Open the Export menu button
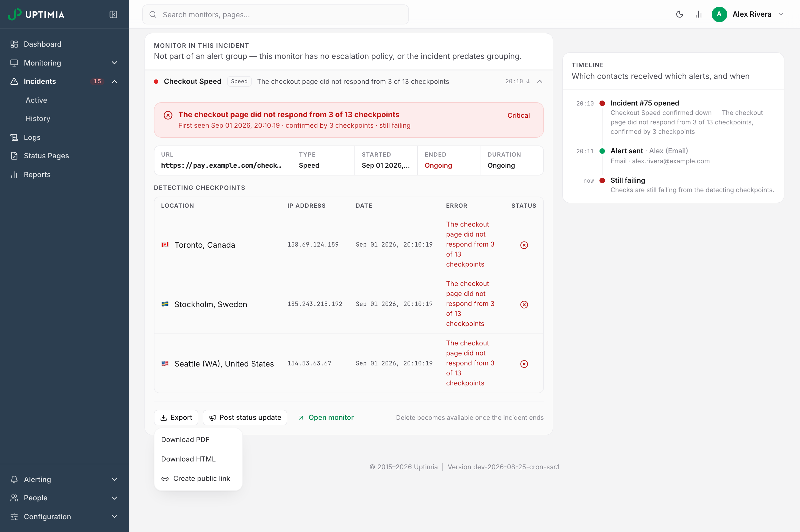The width and height of the screenshot is (800, 532). click(176, 417)
